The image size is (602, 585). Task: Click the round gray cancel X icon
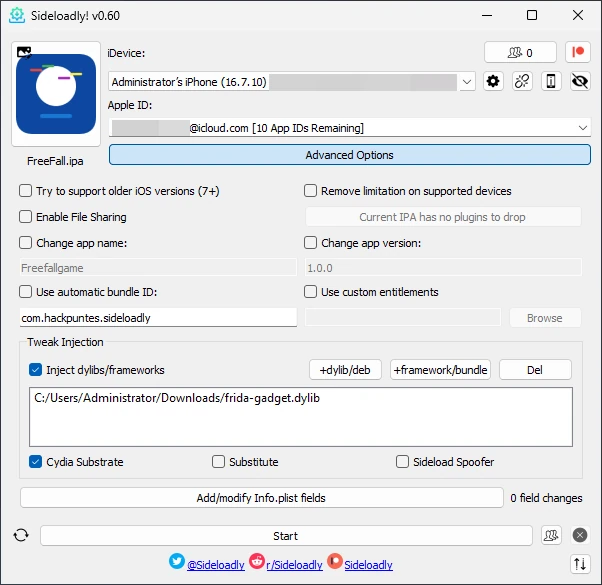click(x=580, y=535)
